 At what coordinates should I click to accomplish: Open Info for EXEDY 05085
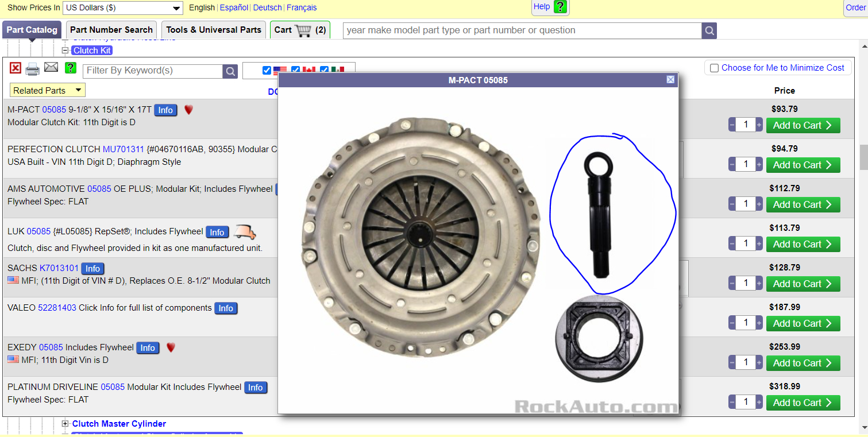148,348
